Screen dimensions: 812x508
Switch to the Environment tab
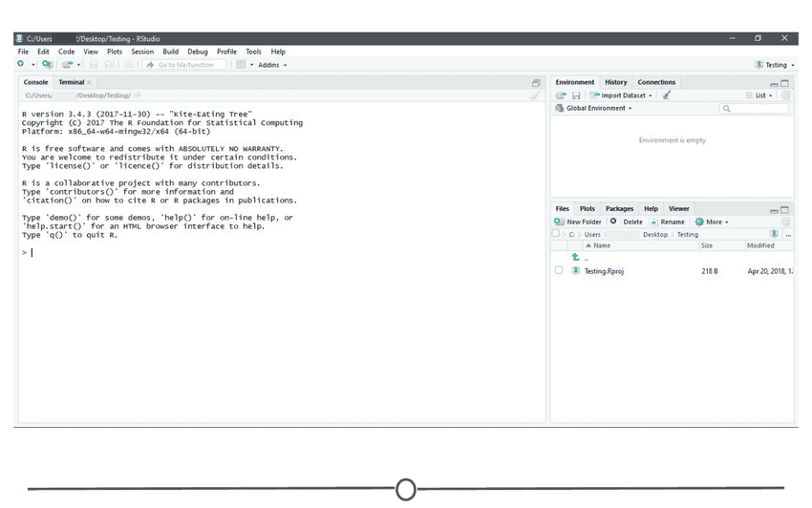pyautogui.click(x=575, y=82)
